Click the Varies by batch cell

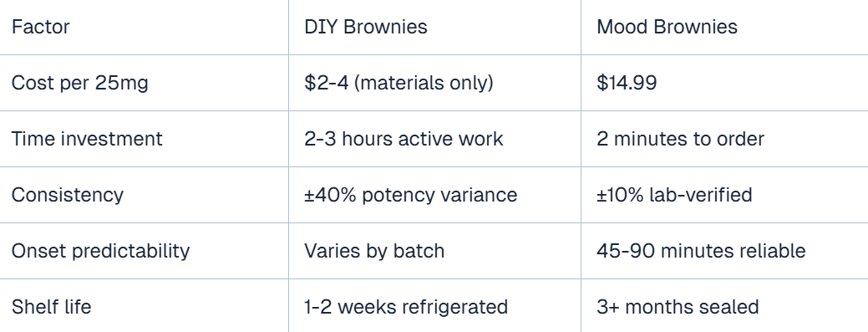(374, 251)
